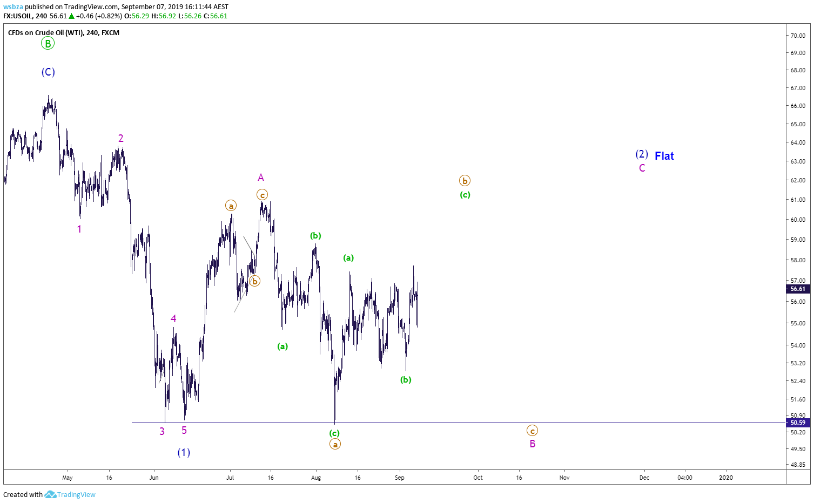Viewport: 814px width, 504px height.
Task: Click the FX:USOIL, 240 symbol text
Action: pos(25,16)
